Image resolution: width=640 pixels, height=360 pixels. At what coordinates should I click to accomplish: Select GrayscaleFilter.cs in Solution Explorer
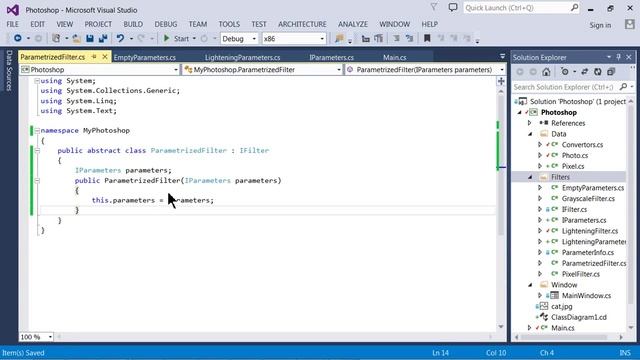click(588, 199)
